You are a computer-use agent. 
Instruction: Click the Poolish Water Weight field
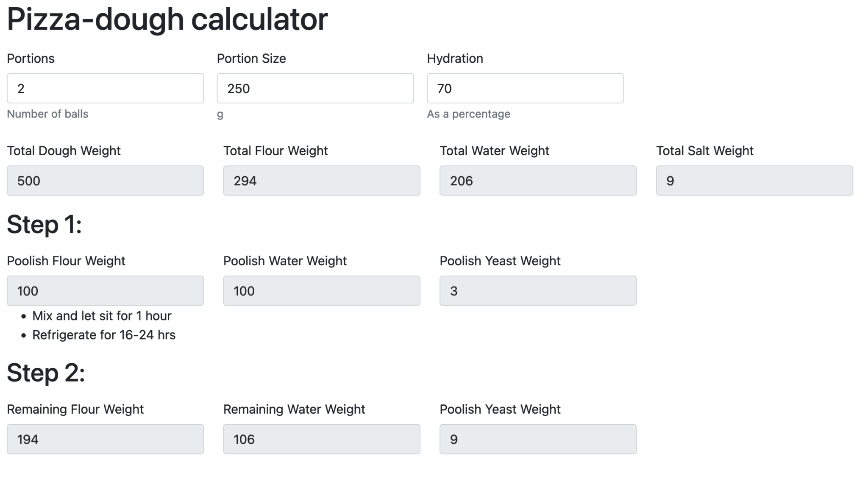321,291
